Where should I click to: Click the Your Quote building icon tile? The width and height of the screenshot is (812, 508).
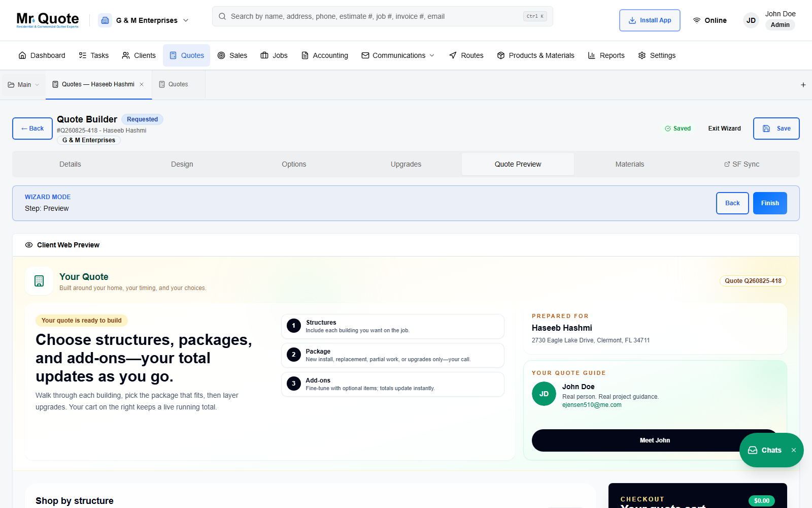click(39, 281)
